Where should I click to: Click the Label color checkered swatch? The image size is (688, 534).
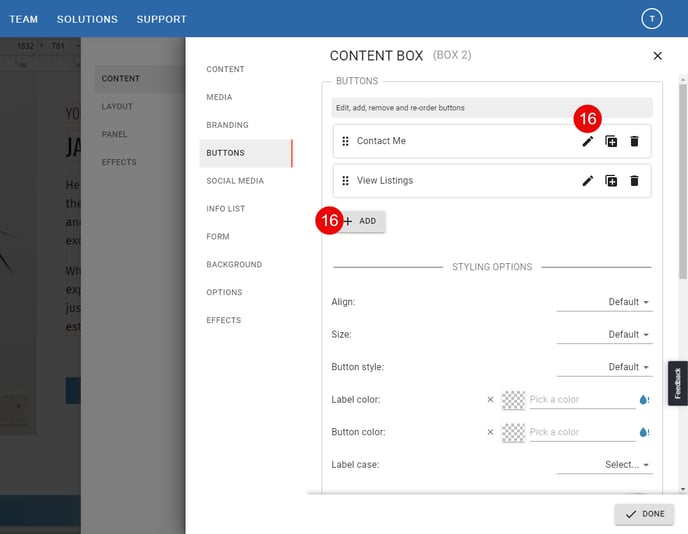click(x=513, y=400)
